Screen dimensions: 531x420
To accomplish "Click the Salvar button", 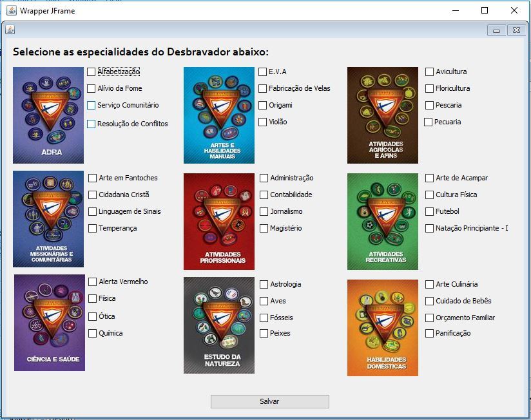I will (x=269, y=401).
